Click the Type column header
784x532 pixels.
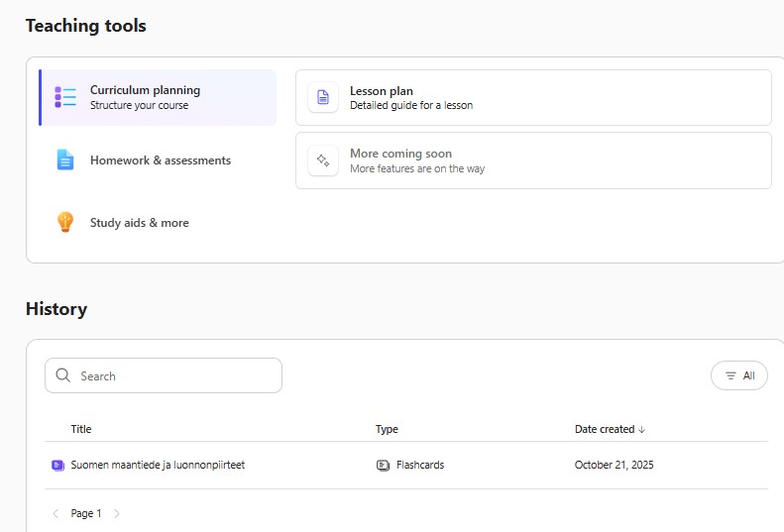point(387,429)
